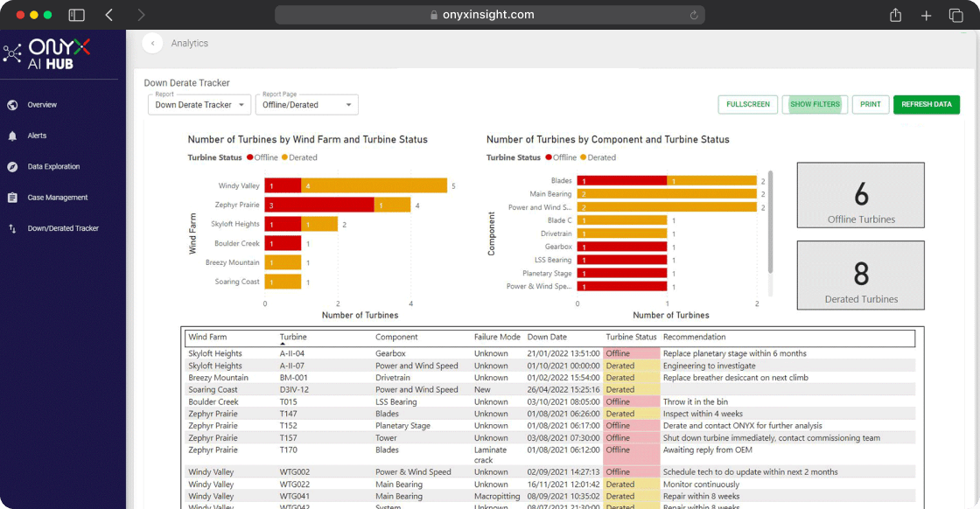Click Zephyr Prairie red Offline bar segment
Viewport: 980px width, 509px height.
click(x=319, y=205)
